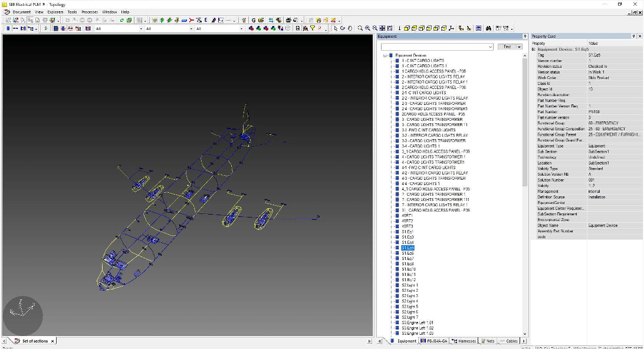This screenshot has width=644, height=349.
Task: Click the red flag icon on the toolbar
Action: tap(320, 28)
